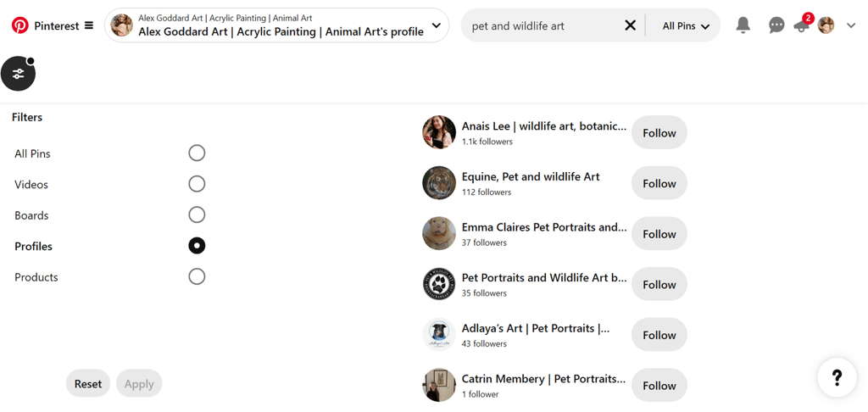Open updates megaphone icon with badge
868x412 pixels.
pos(800,26)
